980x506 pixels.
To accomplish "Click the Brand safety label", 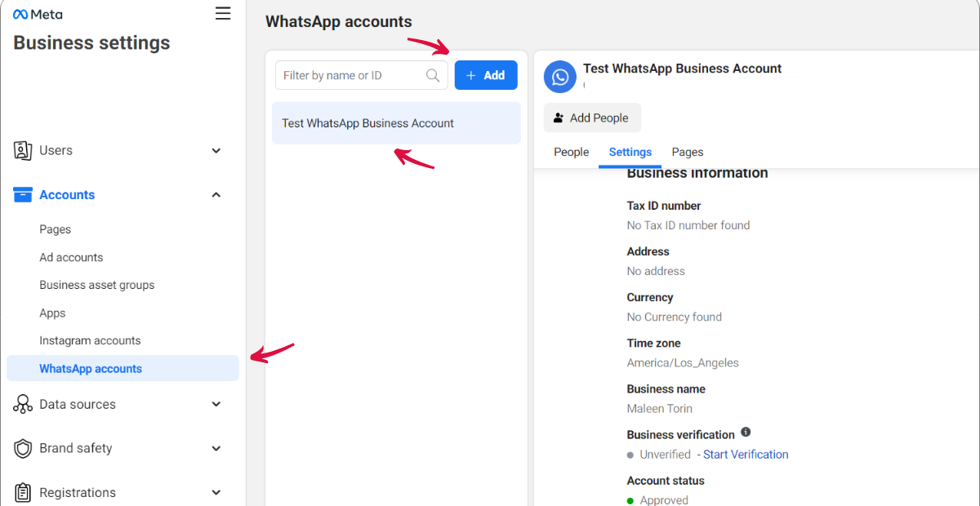I will (76, 448).
